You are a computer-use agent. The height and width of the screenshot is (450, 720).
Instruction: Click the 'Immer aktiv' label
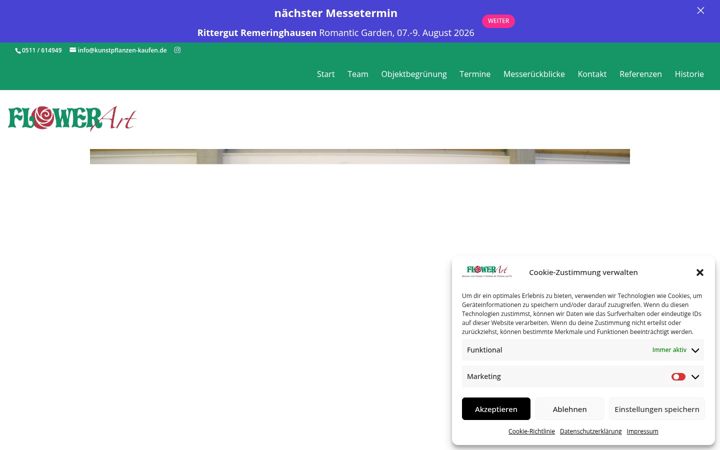pyautogui.click(x=669, y=350)
